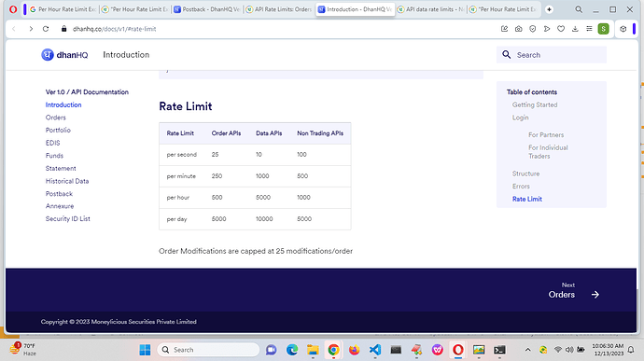This screenshot has height=361, width=644.
Task: Click the Next Orders footer link
Action: (573, 291)
